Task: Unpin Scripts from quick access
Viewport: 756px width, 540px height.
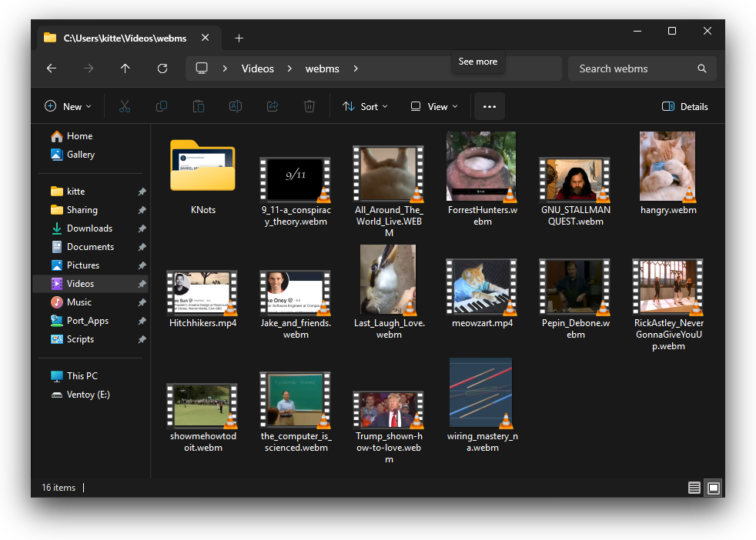Action: point(142,339)
